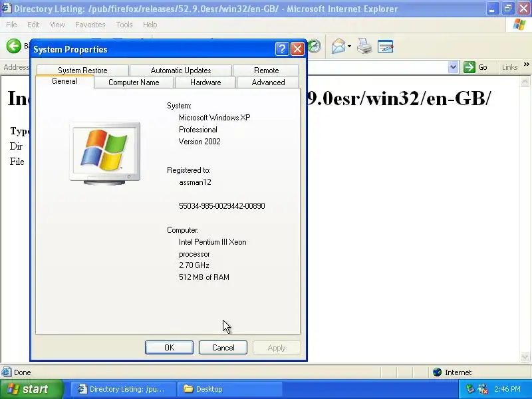
Task: Click the 'Version 2002' text
Action: [x=199, y=142]
